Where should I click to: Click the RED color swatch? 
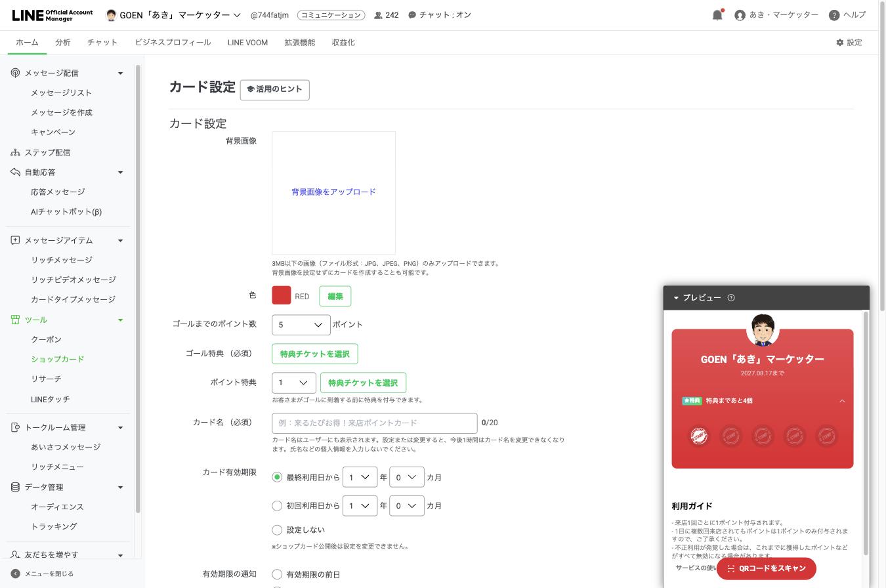tap(282, 295)
